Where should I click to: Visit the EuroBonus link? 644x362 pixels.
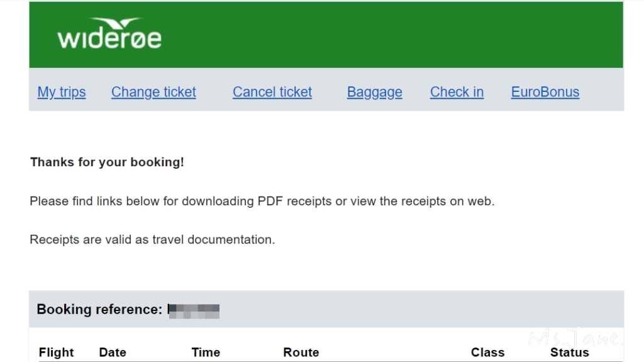tap(545, 93)
